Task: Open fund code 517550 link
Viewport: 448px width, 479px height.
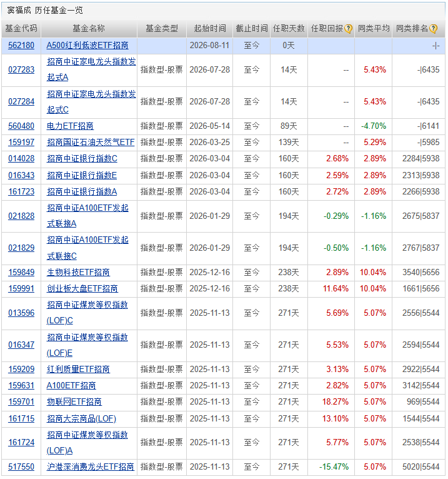Action: 21,467
